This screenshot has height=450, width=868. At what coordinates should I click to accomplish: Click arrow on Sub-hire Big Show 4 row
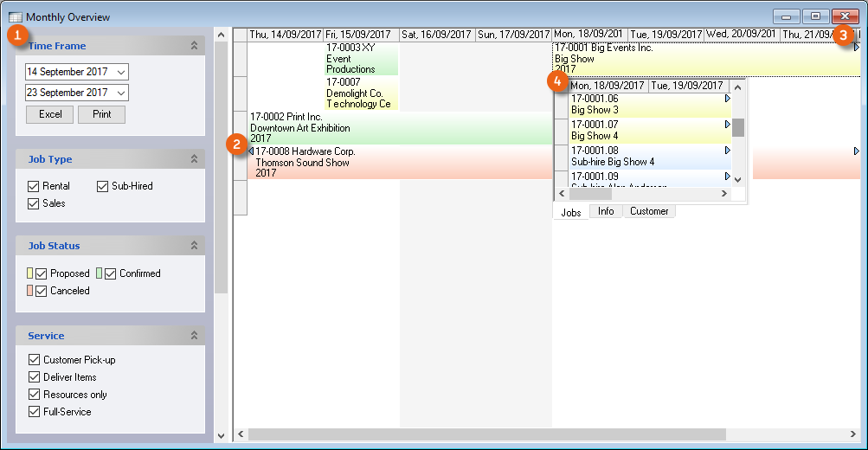click(x=728, y=151)
